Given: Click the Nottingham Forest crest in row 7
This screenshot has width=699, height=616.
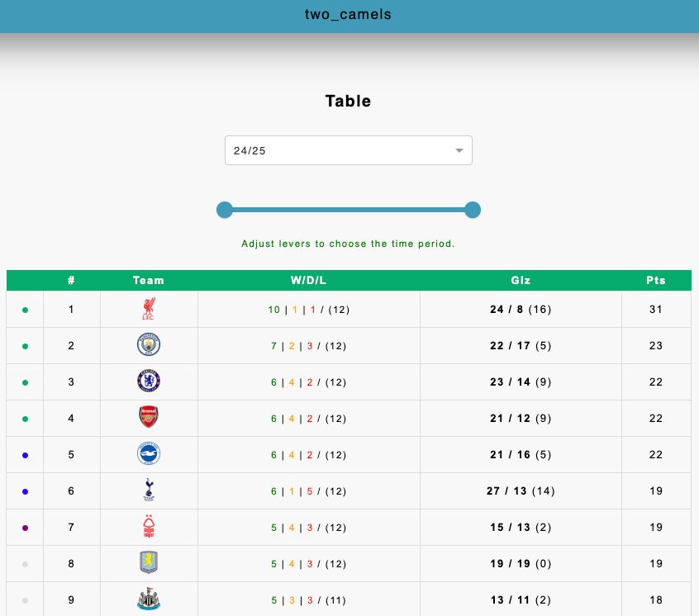Looking at the screenshot, I should coord(149,526).
